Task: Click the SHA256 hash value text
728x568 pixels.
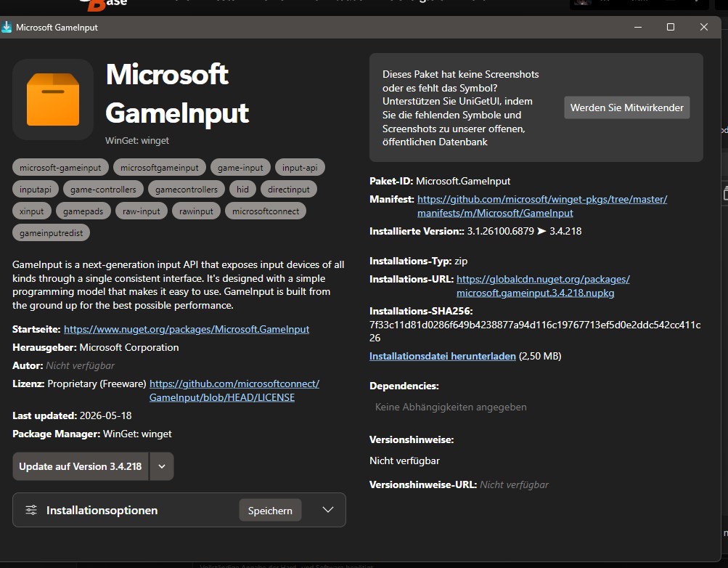Action: (x=535, y=331)
